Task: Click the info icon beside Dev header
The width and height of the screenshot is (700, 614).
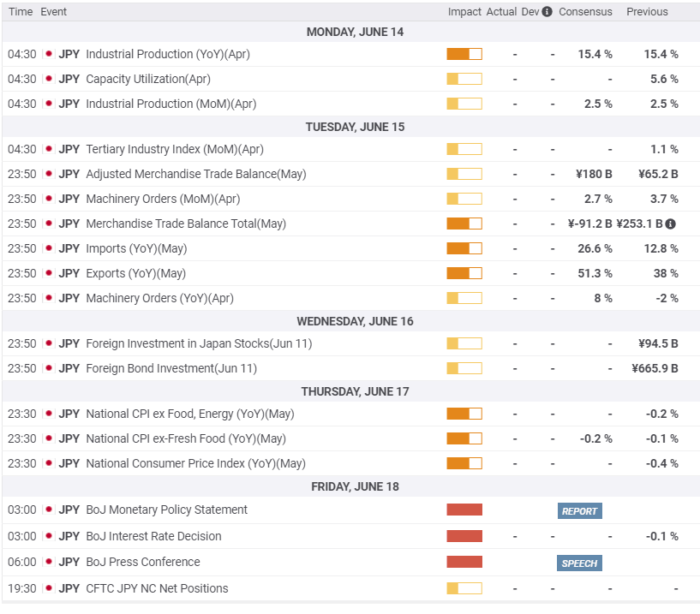Action: [547, 12]
